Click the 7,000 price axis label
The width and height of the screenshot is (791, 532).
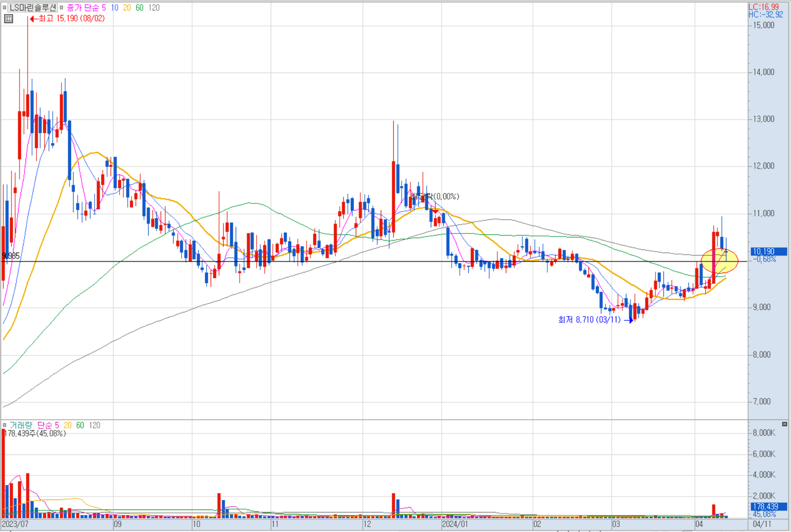762,402
